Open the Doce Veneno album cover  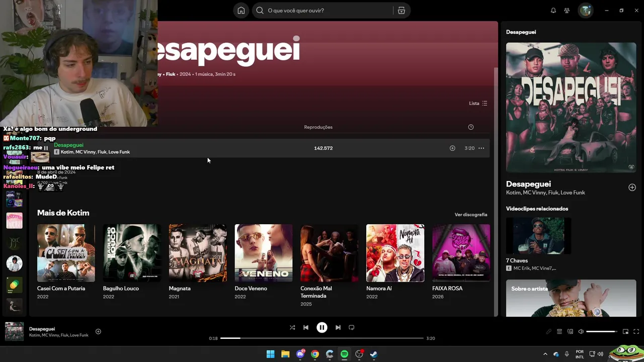[x=264, y=253]
